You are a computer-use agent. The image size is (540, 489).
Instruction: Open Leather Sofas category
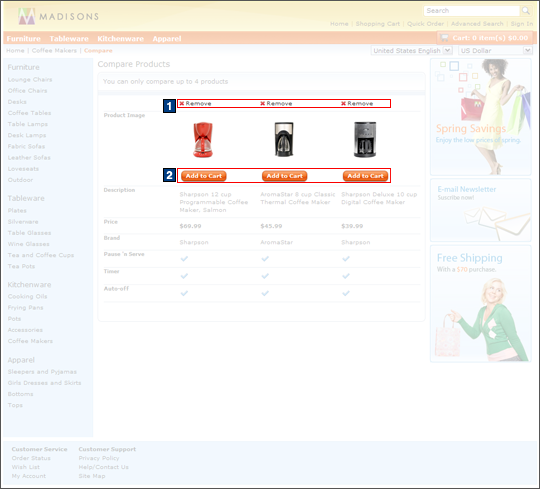point(29,158)
